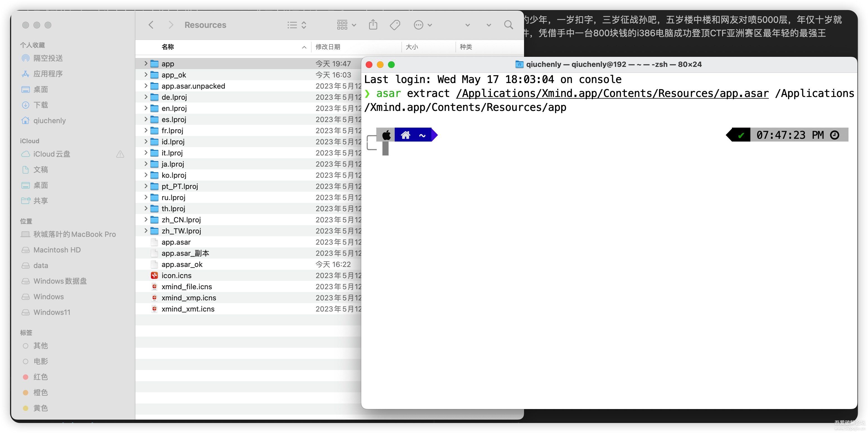Viewport: 868px width, 433px height.
Task: Select pt_PT.lproj folder row
Action: [x=248, y=186]
